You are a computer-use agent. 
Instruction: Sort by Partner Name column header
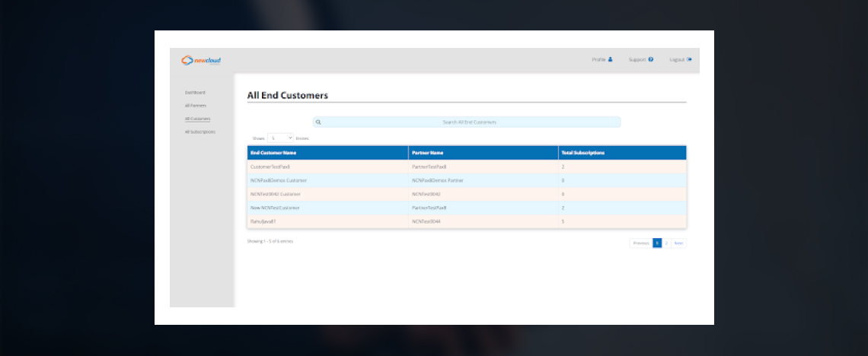pos(483,153)
